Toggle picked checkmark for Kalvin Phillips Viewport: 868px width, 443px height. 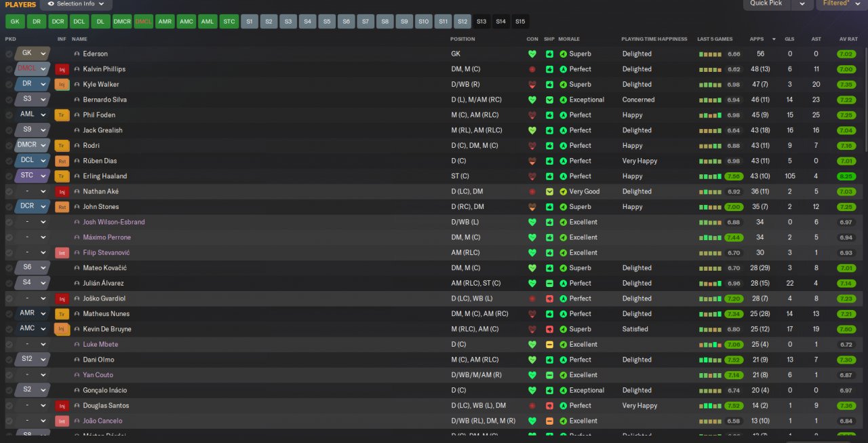point(9,69)
